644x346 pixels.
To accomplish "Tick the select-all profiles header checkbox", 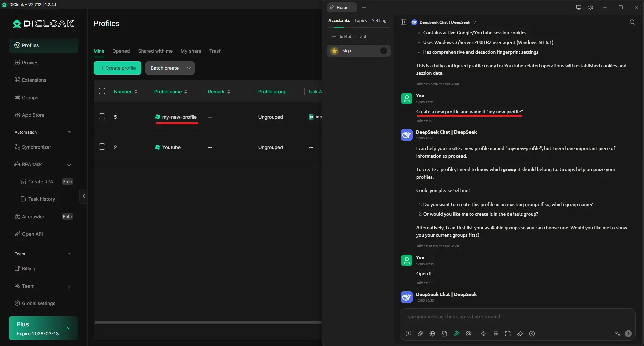I will [102, 91].
